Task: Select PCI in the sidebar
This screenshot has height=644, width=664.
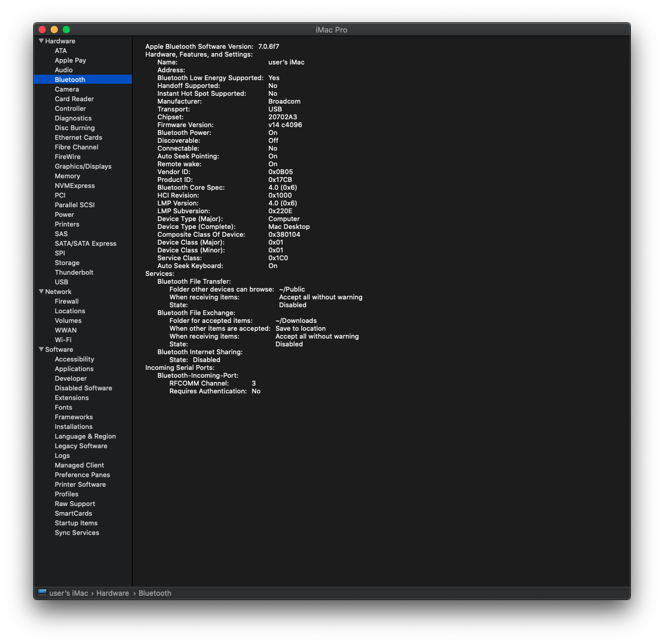Action: (x=60, y=195)
